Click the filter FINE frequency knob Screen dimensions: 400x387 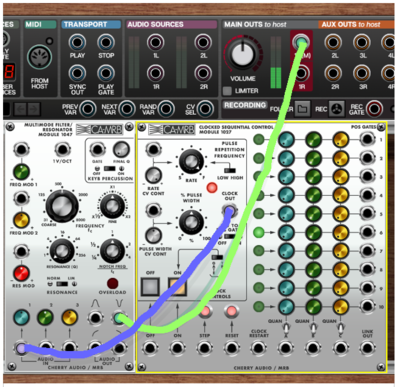click(112, 206)
